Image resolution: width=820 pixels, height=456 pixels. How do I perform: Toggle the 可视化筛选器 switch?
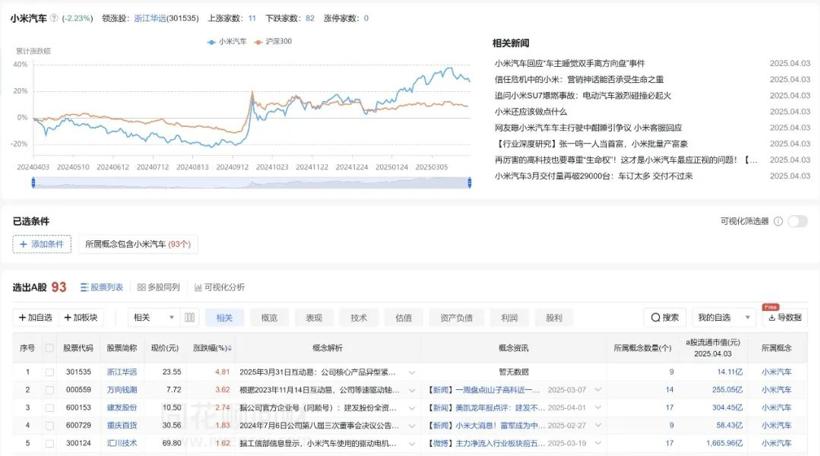pos(797,221)
